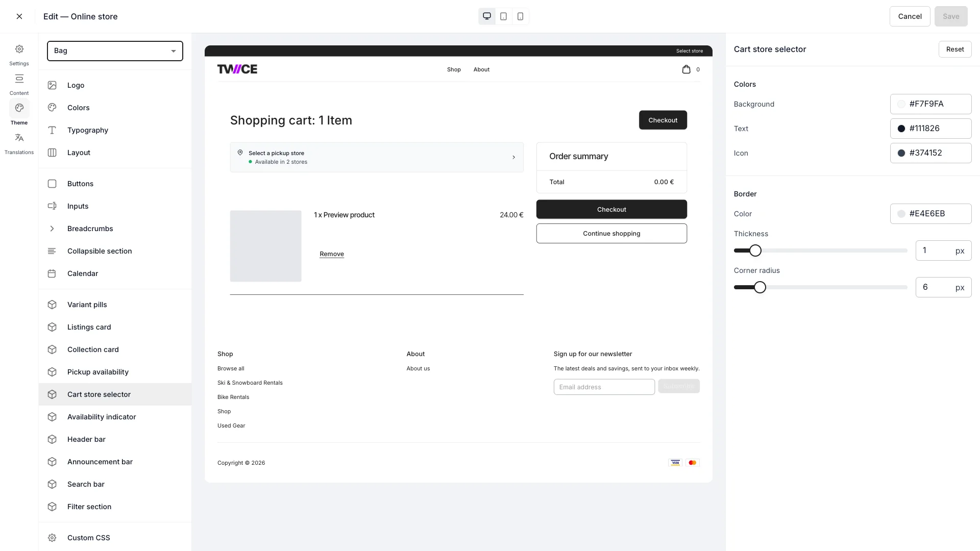This screenshot has height=551, width=980.
Task: Select Listings card component
Action: pos(115,327)
